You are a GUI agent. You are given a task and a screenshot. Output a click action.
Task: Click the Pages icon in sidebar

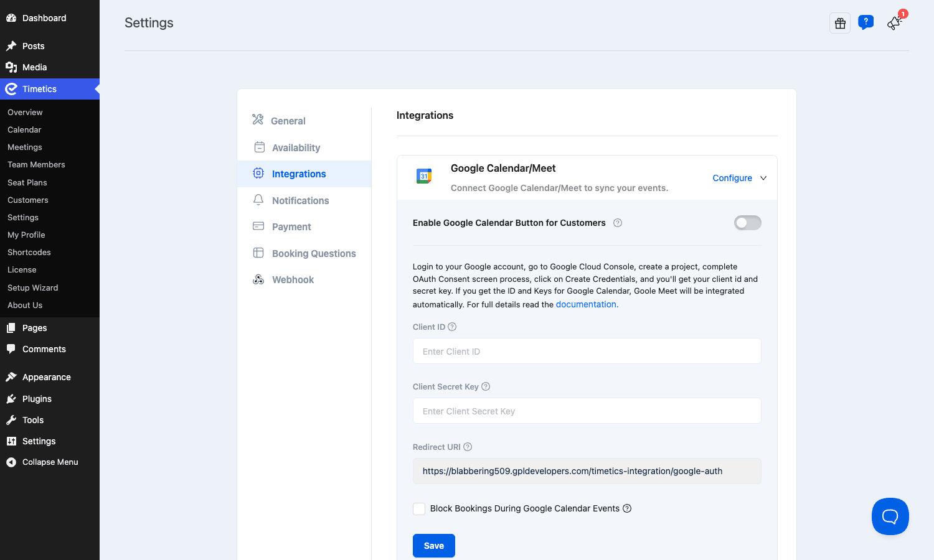[x=11, y=328]
